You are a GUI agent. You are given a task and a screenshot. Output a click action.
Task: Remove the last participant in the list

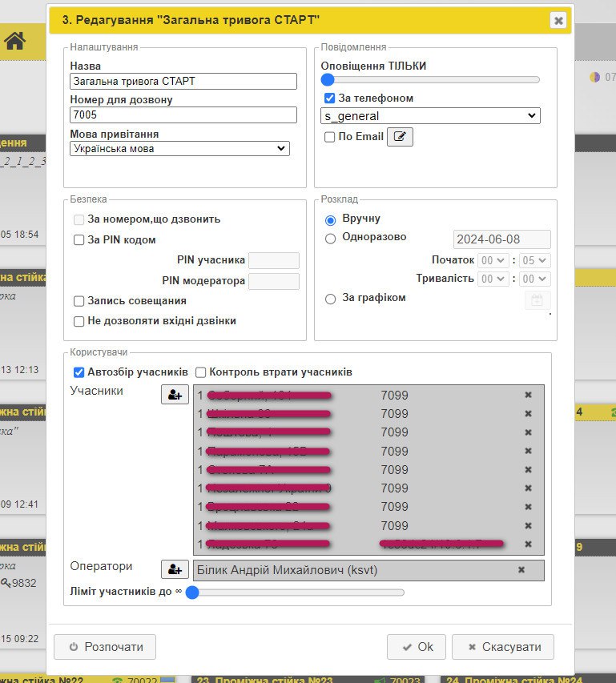coord(528,544)
